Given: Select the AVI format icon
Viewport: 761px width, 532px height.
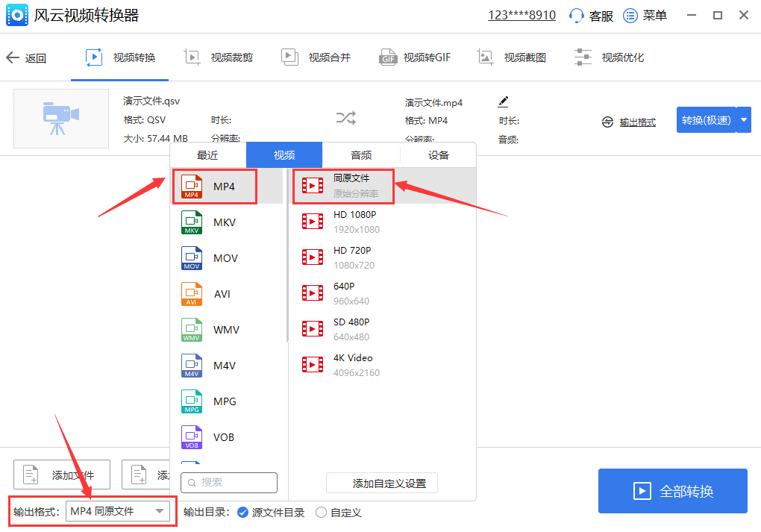Looking at the screenshot, I should (x=192, y=294).
